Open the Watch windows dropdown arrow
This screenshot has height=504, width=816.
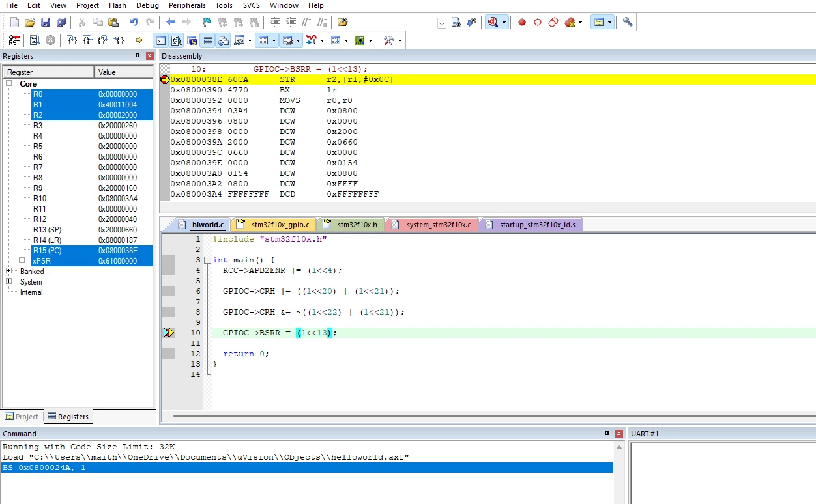250,40
